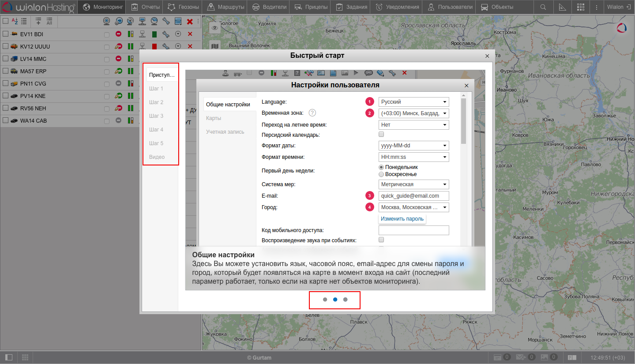This screenshot has height=364, width=635.
Task: Check the select-all checkbox in unit list header
Action: click(5, 21)
